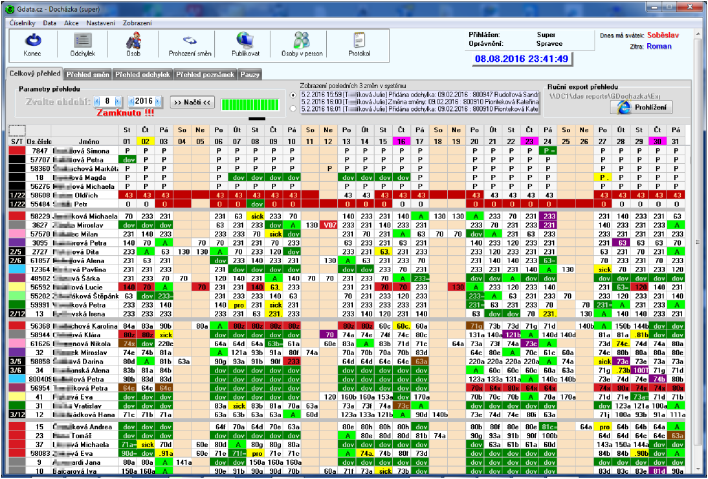The height and width of the screenshot is (479, 708).
Task: Click the month field showing 8
Action: (107, 102)
